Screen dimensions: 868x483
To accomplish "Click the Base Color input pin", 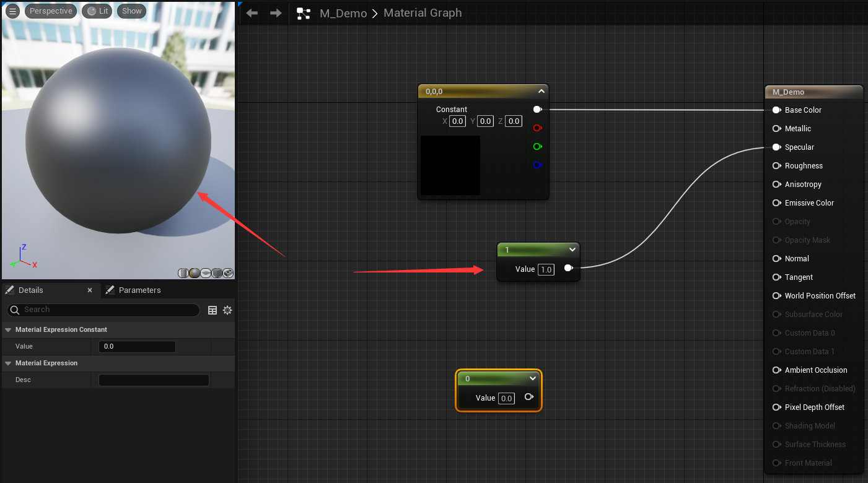I will pyautogui.click(x=776, y=110).
